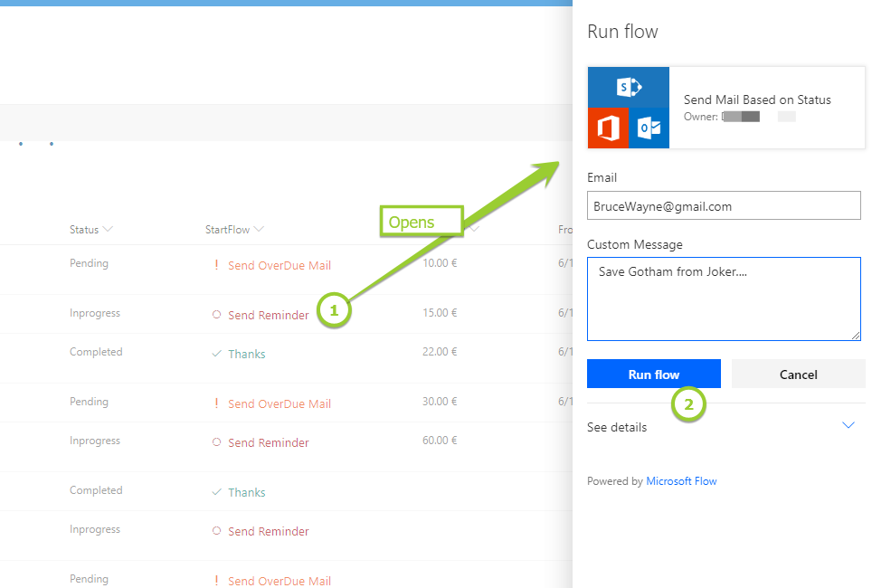Click exclamation icon in the 10.00 € row

(216, 266)
